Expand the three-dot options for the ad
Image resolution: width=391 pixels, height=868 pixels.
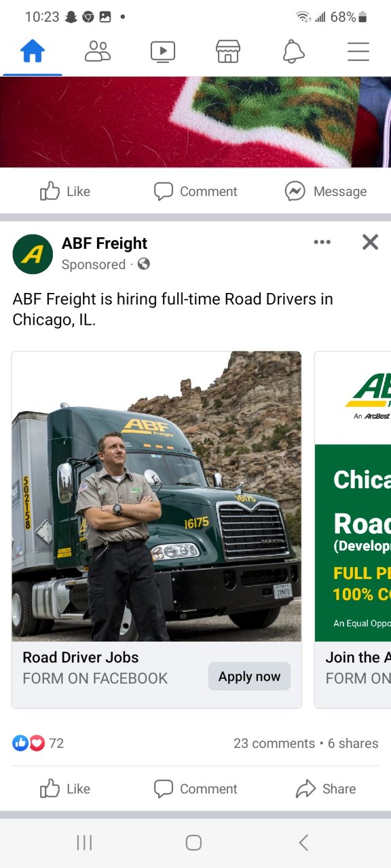pyautogui.click(x=322, y=242)
